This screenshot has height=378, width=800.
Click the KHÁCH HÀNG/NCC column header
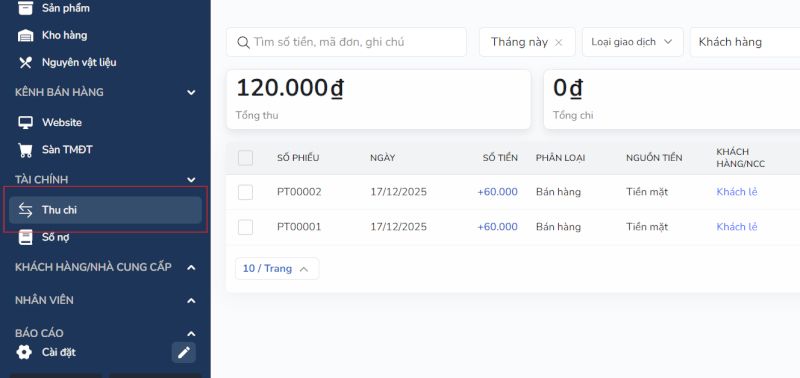(x=741, y=158)
